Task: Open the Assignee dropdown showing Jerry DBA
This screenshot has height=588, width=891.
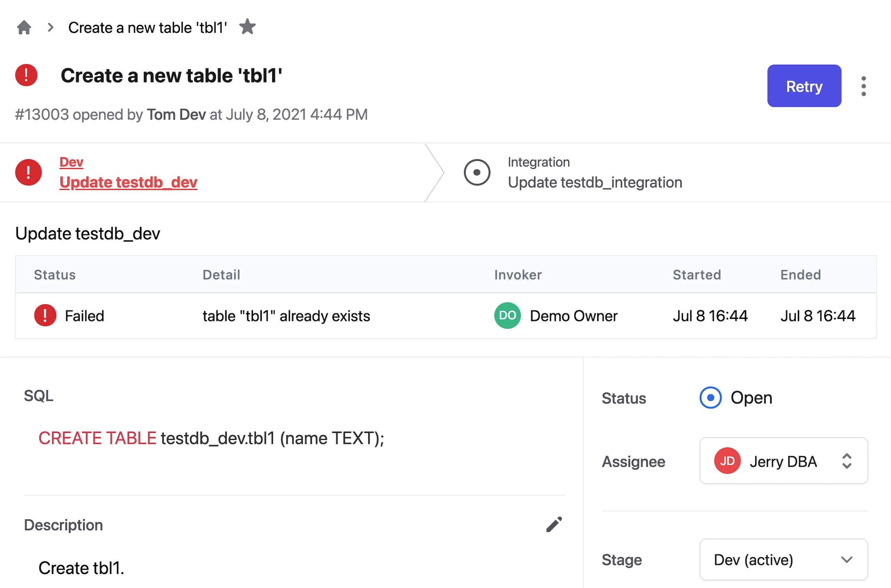Action: point(783,461)
